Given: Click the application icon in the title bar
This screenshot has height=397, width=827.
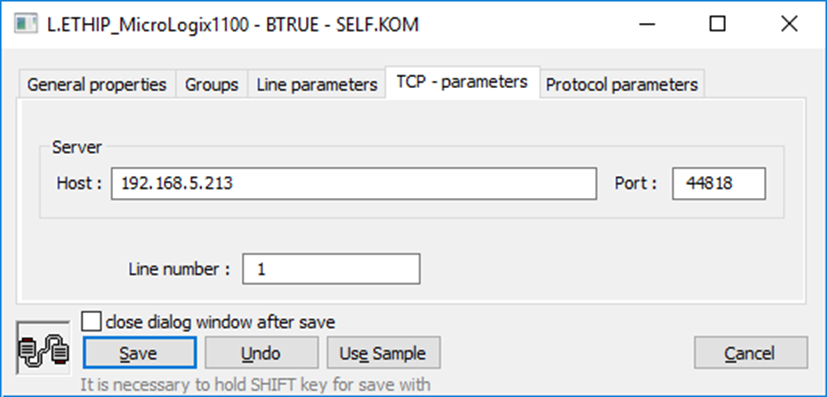Looking at the screenshot, I should coord(25,25).
